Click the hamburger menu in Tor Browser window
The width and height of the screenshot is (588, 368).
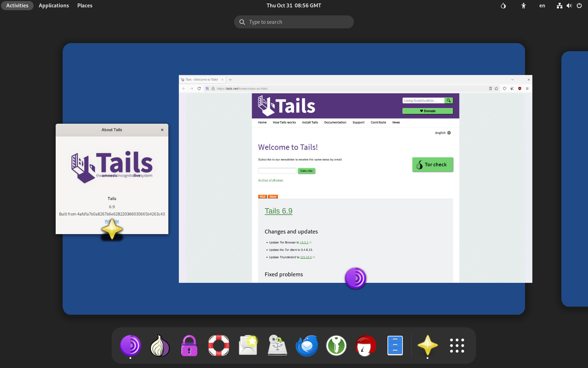527,89
